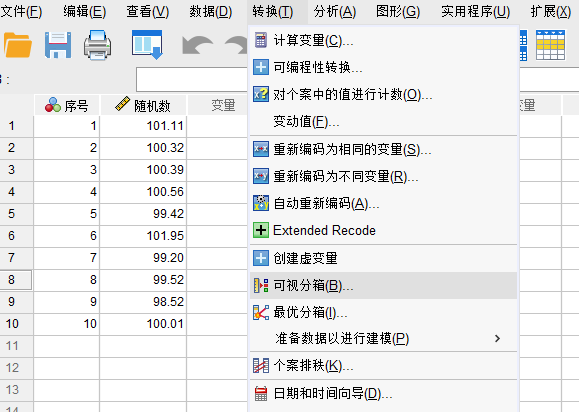The height and width of the screenshot is (412, 579).
Task: Click the calculator icon beside 计算变量
Action: pyautogui.click(x=261, y=40)
